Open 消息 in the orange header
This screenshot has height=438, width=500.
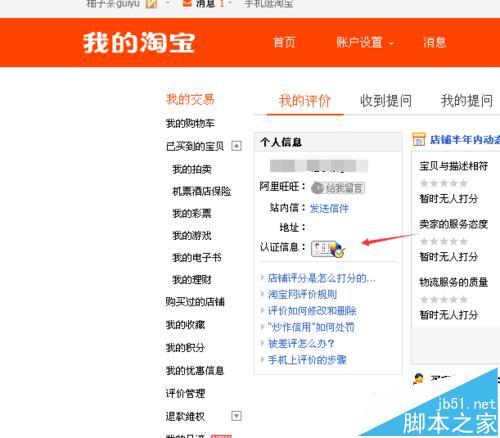coord(435,43)
